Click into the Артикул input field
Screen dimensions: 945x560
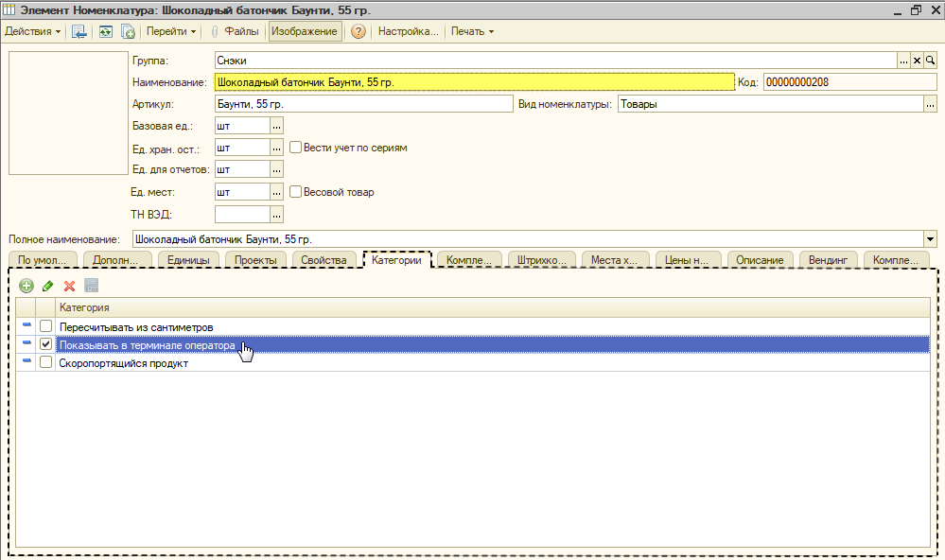(x=363, y=104)
